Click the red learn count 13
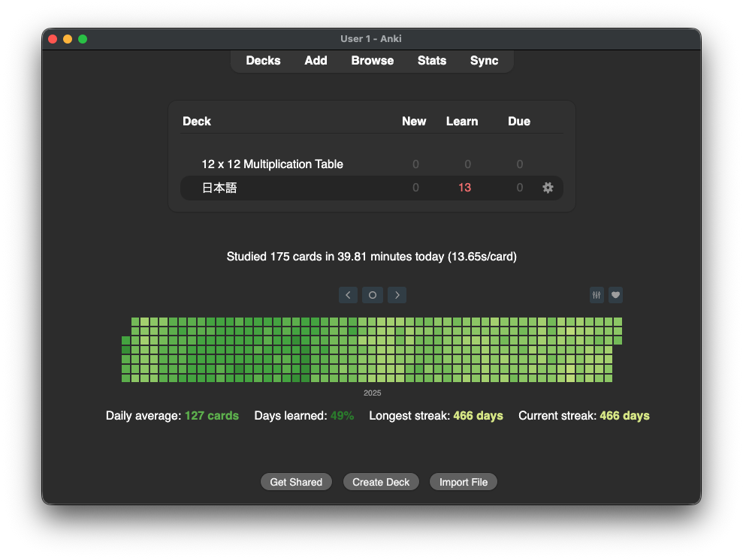Screen dimensions: 743x560 coord(464,188)
